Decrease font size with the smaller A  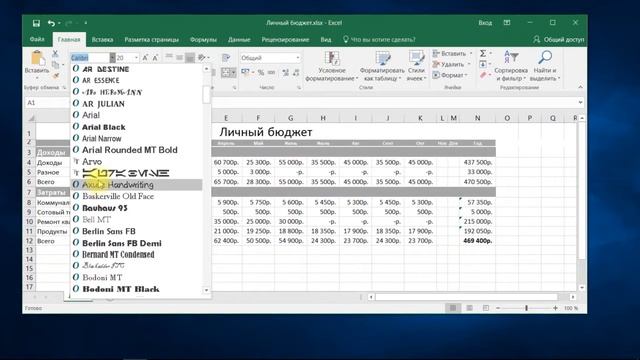155,58
